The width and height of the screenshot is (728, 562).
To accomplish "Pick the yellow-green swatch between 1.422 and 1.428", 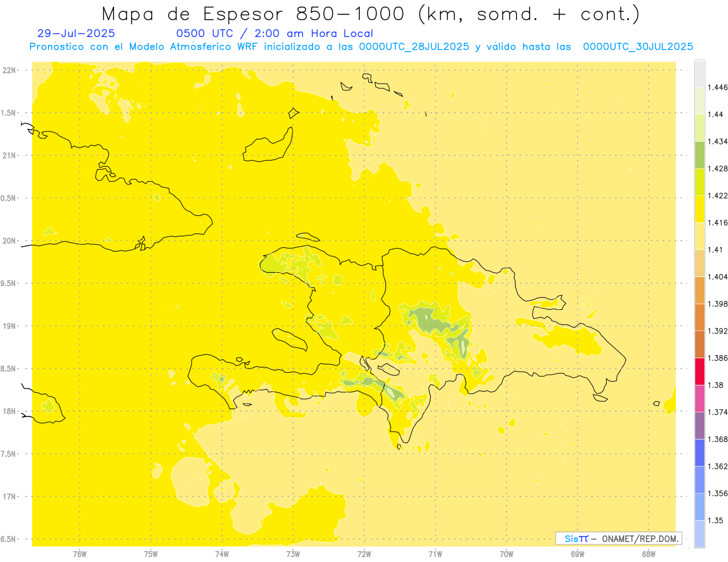I will point(699,182).
